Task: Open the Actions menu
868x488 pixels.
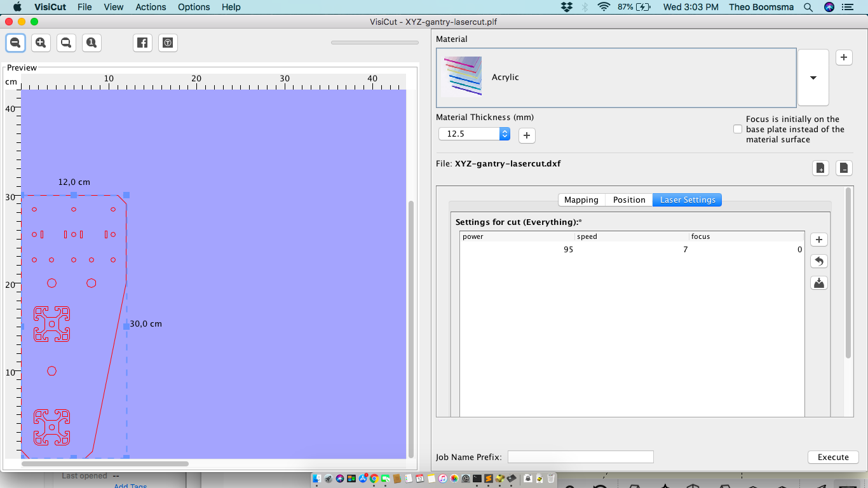Action: [151, 7]
